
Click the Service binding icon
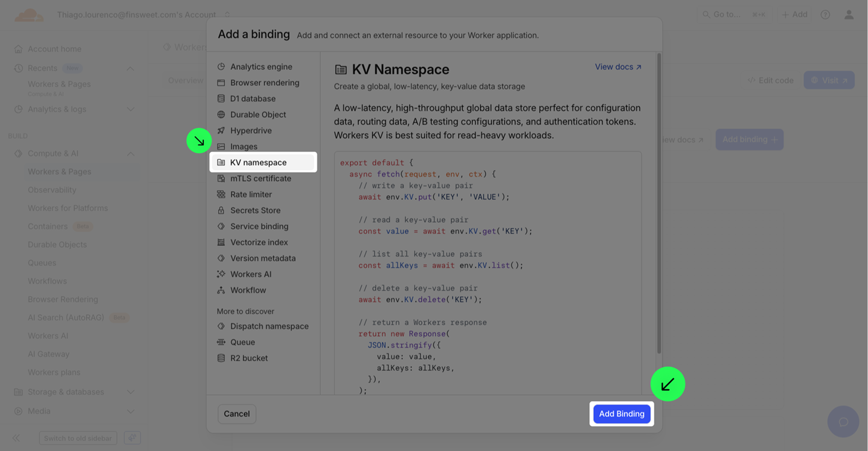(x=221, y=226)
